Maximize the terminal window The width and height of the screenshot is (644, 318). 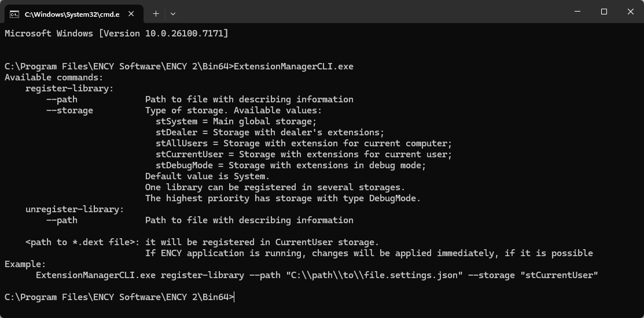pos(603,12)
